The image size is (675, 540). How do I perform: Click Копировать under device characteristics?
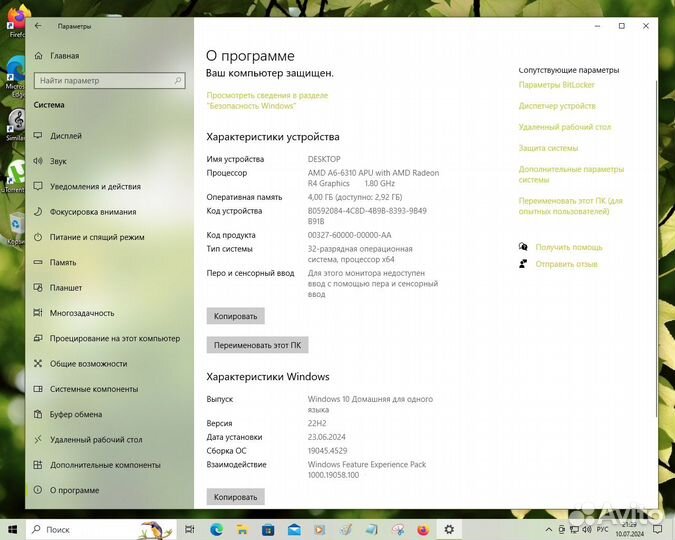click(x=235, y=316)
